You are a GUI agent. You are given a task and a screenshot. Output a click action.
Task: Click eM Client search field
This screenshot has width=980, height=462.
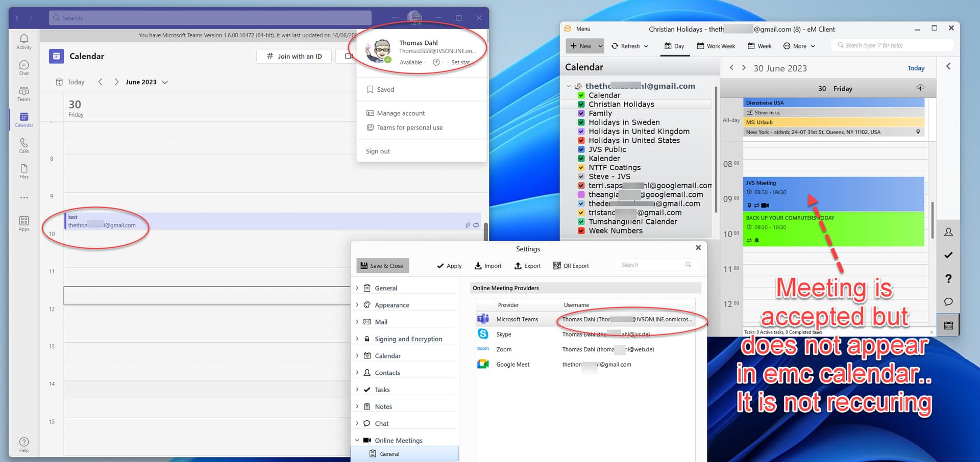[x=892, y=45]
